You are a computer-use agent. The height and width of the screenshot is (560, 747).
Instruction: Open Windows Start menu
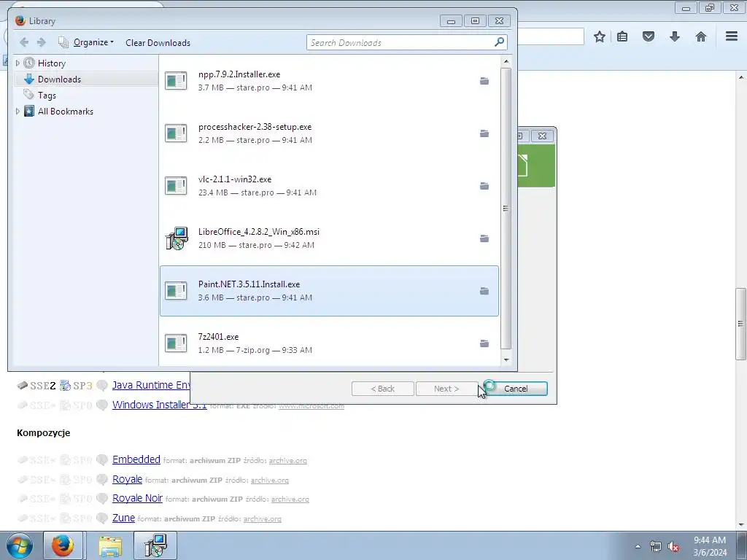pos(20,545)
